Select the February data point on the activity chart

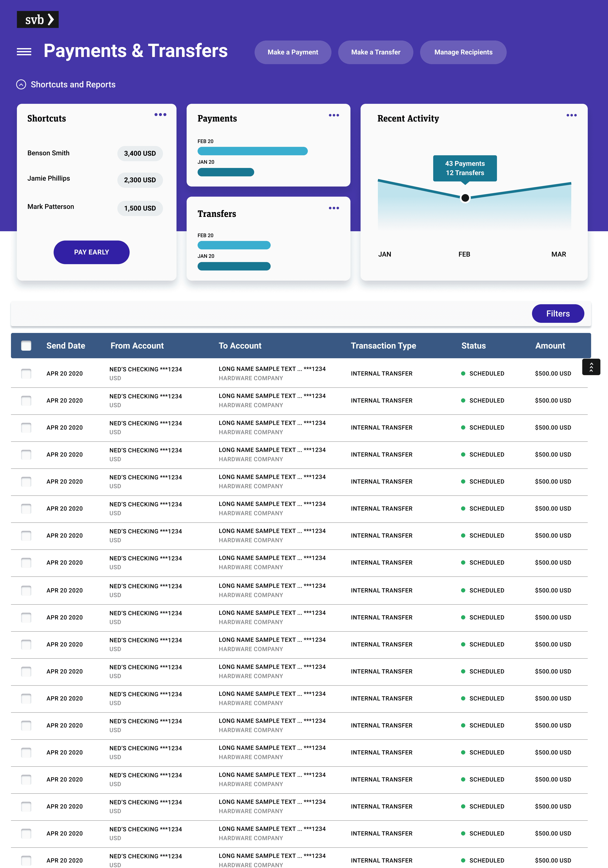[x=465, y=198]
